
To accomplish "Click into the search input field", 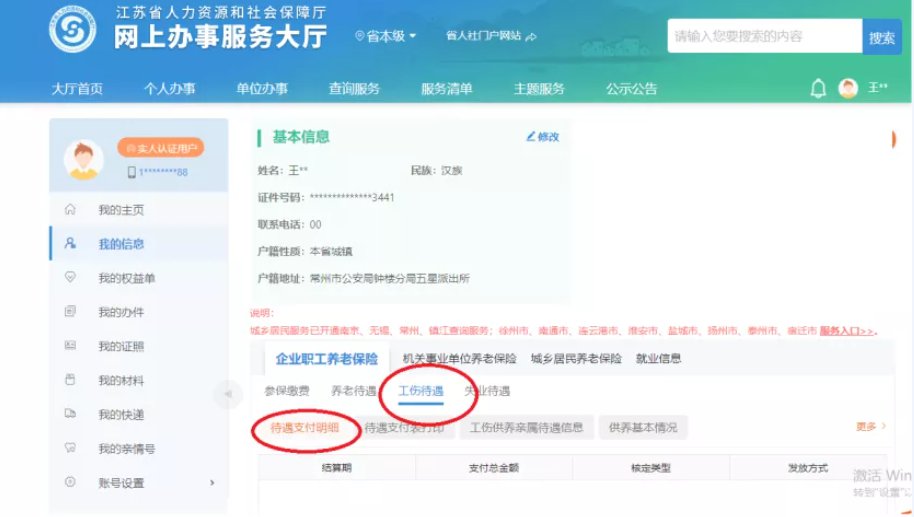I will (x=763, y=37).
